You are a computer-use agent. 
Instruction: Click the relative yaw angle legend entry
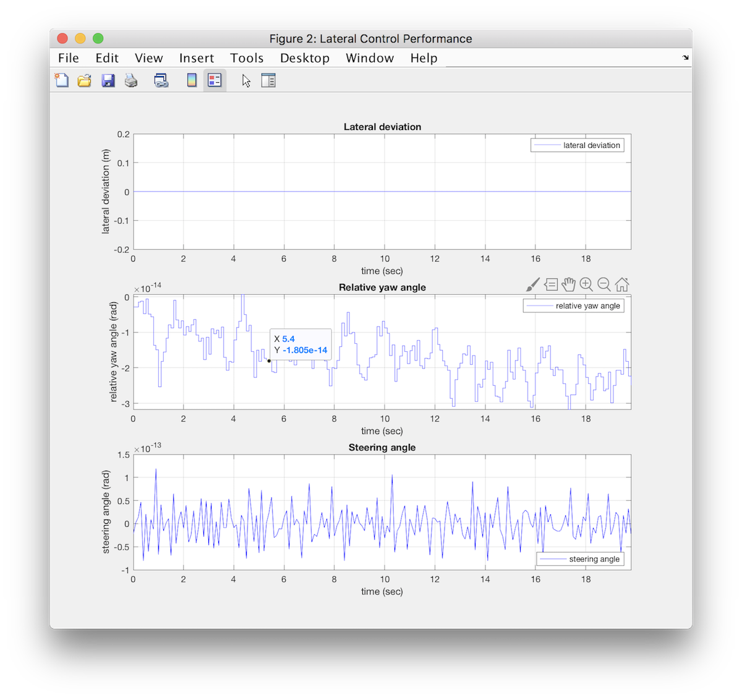[x=574, y=305]
